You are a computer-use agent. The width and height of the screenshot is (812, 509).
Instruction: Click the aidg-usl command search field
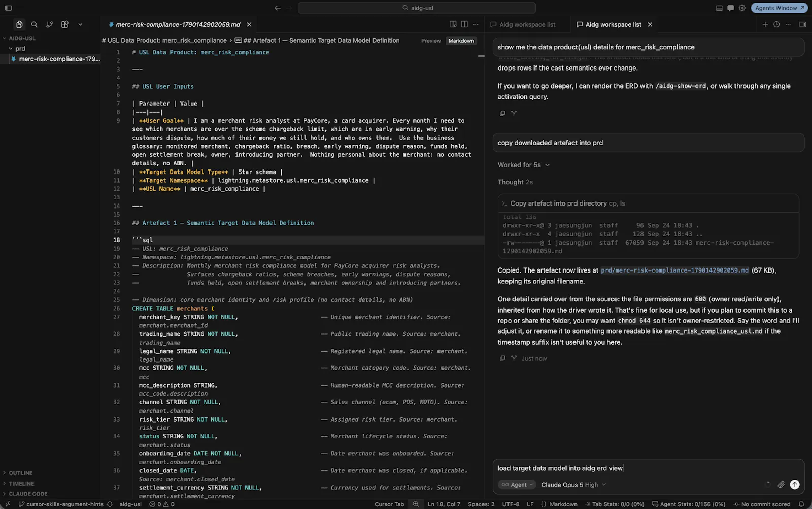[x=417, y=8]
